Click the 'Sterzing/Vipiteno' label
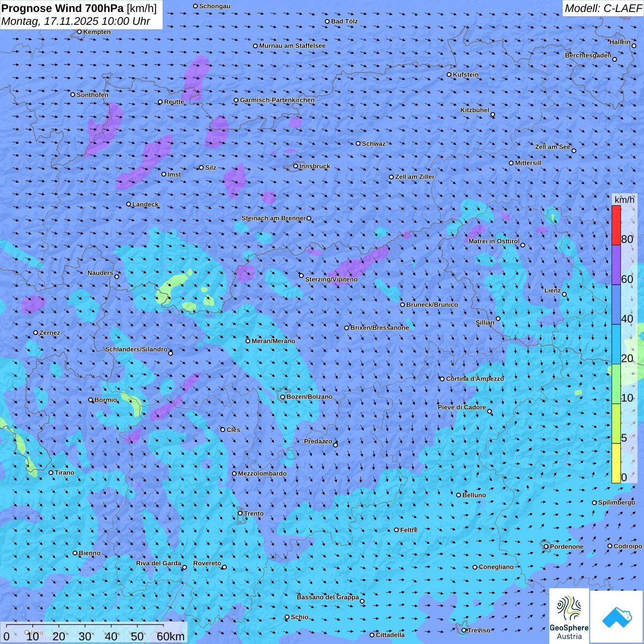Viewport: 644px width, 644px height. coord(331,279)
